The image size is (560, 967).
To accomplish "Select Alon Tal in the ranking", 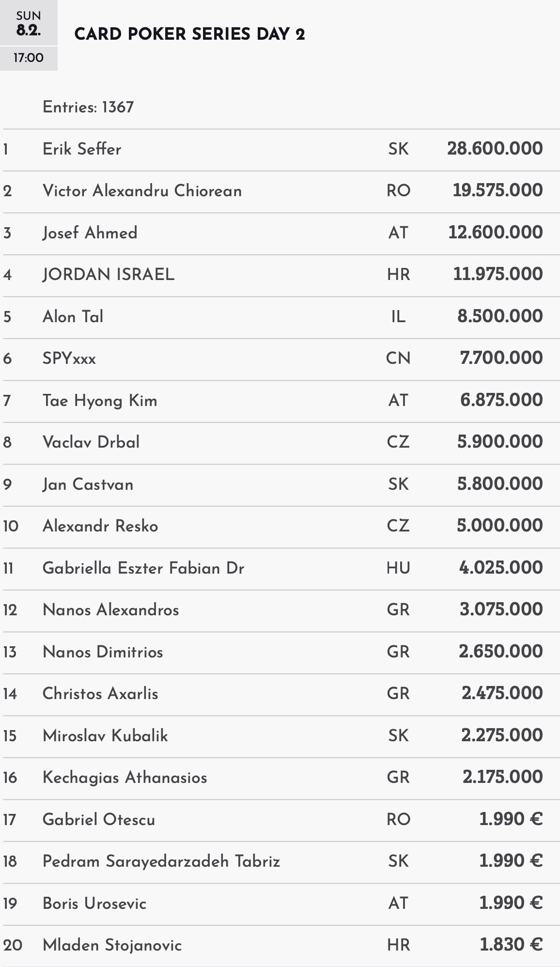I will (73, 317).
